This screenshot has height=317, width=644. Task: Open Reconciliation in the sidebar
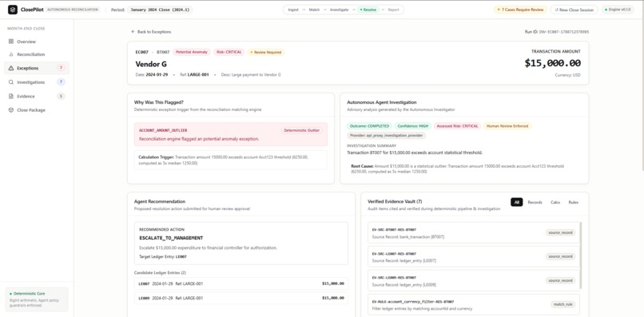pyautogui.click(x=37, y=54)
